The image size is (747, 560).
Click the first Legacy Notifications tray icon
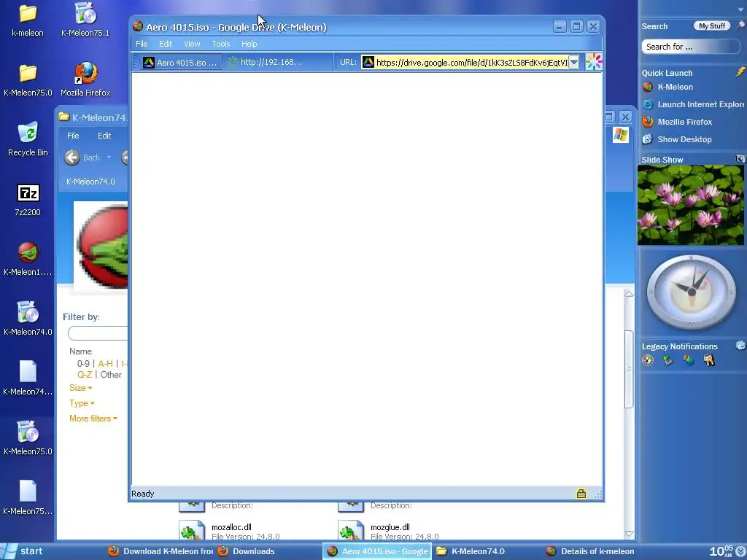(x=648, y=360)
